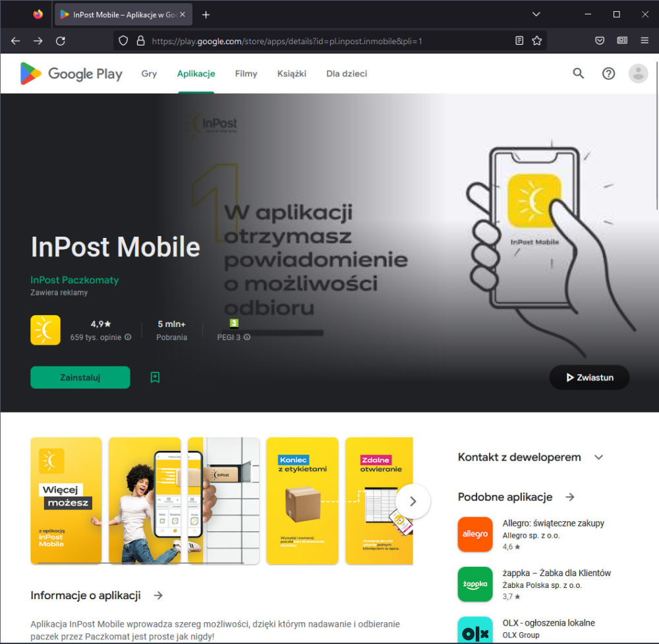Show PEGI 3 info icon
Screen dimensions: 659x644
[x=247, y=337]
